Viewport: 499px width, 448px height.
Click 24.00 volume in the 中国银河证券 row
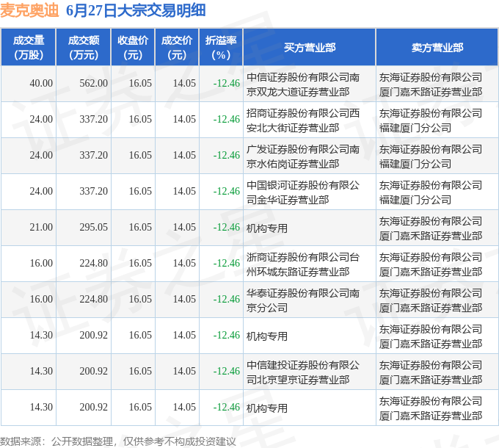click(x=41, y=192)
